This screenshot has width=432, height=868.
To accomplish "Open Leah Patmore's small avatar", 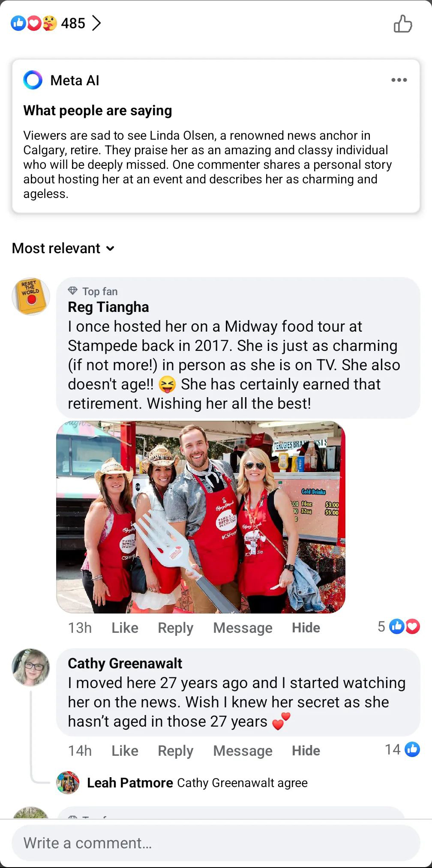I will pos(68,783).
